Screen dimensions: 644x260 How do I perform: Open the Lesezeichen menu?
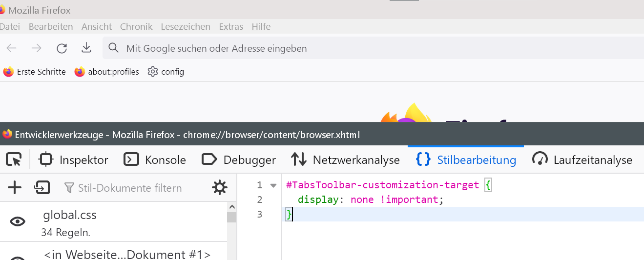[186, 26]
